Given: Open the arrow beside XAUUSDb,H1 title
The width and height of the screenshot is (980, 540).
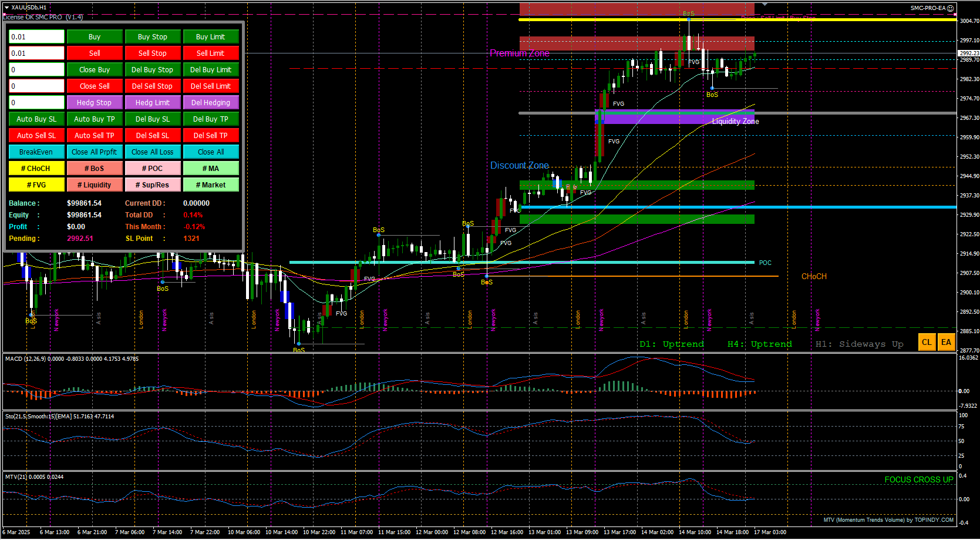Looking at the screenshot, I should point(6,8).
